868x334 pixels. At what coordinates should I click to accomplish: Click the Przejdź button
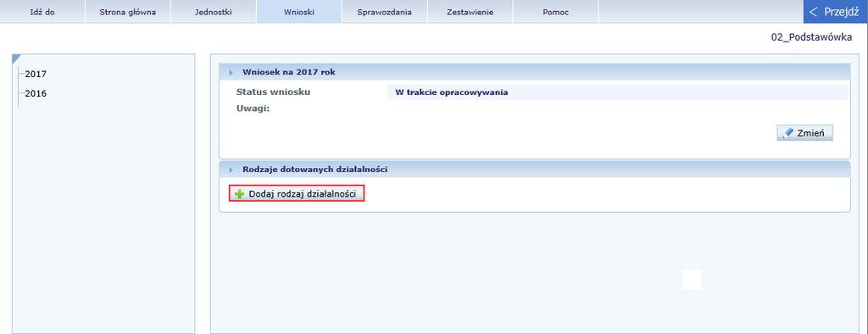pyautogui.click(x=835, y=12)
